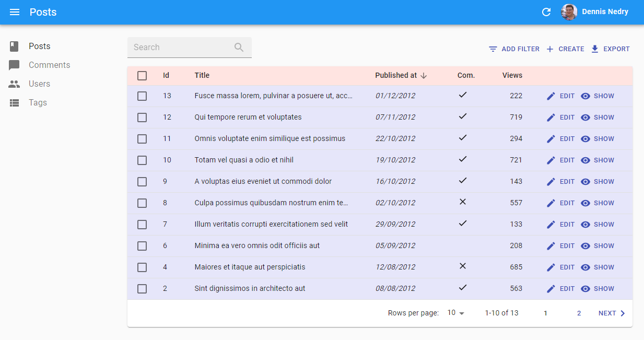Select the checkbox for post 7
The width and height of the screenshot is (644, 340).
tap(142, 225)
